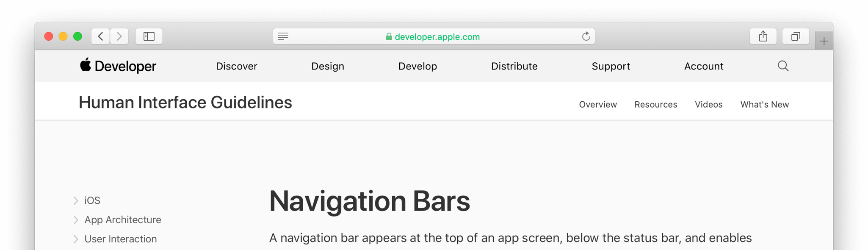Click the Navigation Bars heading
Viewport: 868px width, 250px height.
[370, 201]
